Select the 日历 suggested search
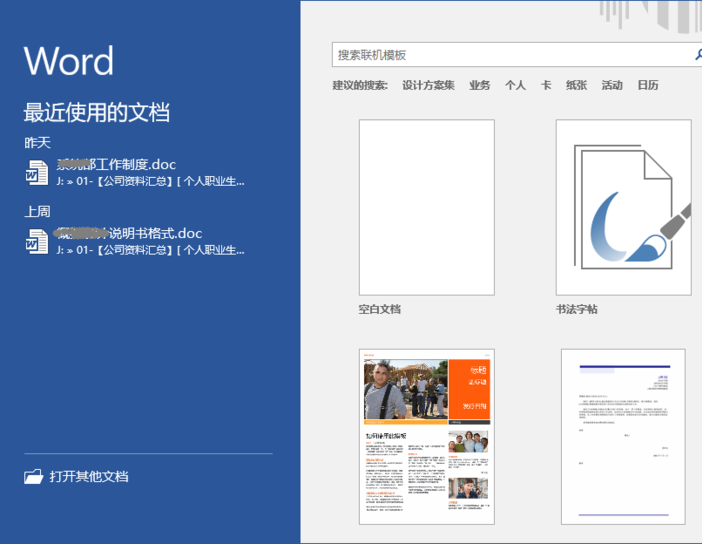This screenshot has height=544, width=702. pos(648,86)
